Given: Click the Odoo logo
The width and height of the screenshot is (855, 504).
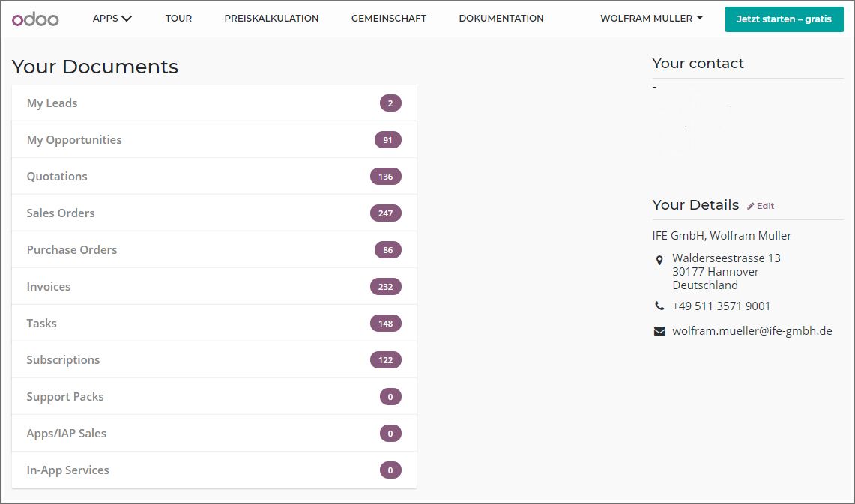Looking at the screenshot, I should 35,19.
